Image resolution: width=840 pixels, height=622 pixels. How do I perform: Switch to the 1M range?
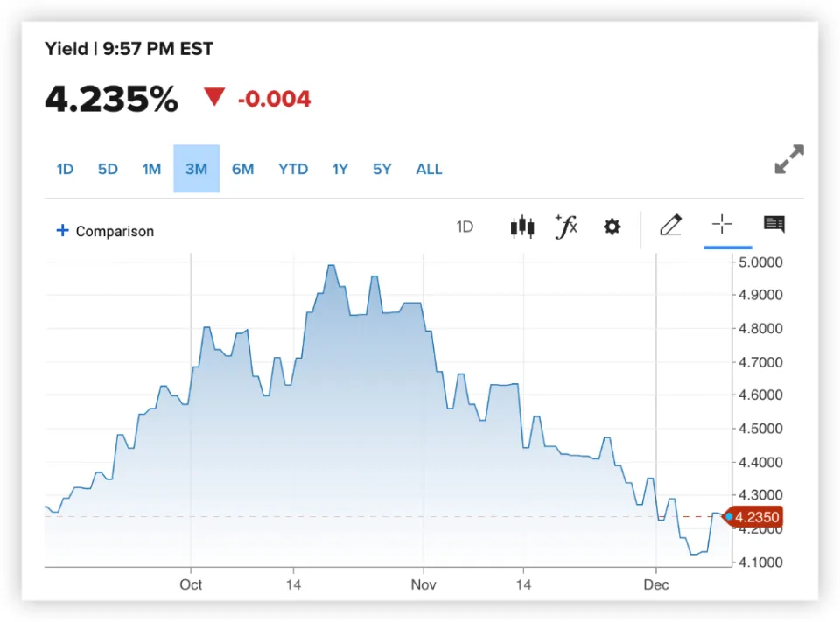pyautogui.click(x=152, y=169)
